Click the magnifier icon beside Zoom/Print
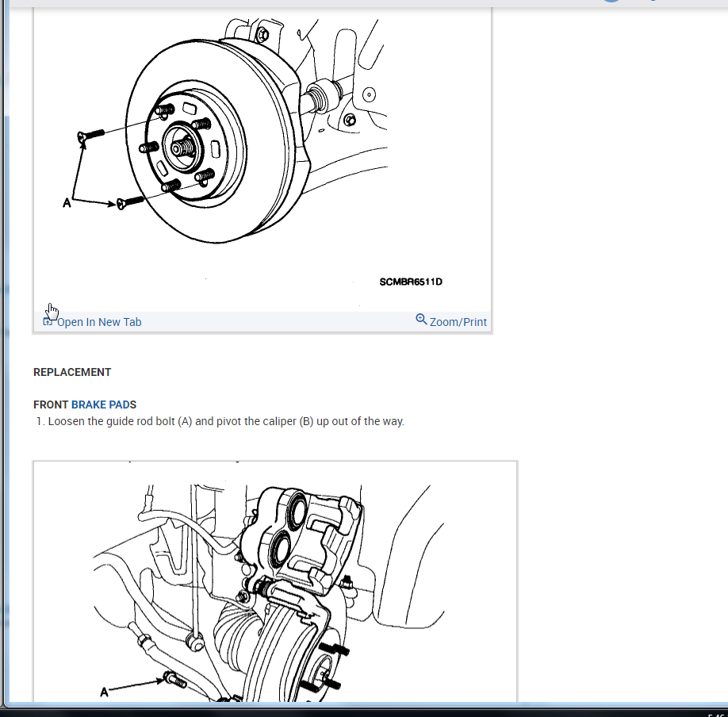This screenshot has width=728, height=717. 421,319
